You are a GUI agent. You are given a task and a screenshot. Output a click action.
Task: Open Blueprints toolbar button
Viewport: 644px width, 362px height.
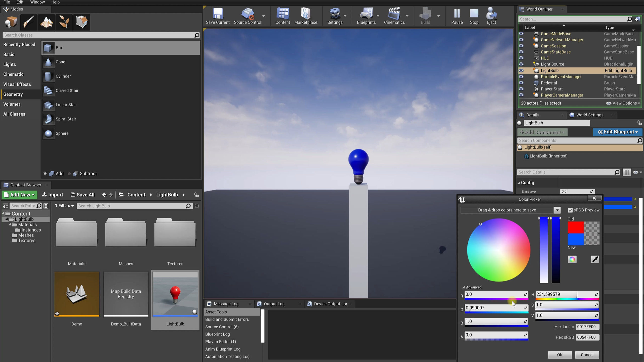coord(366,16)
